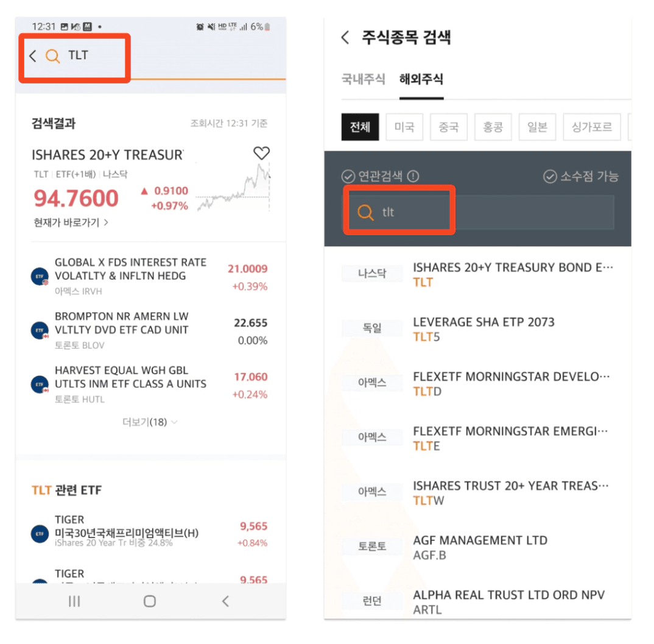Switch to the 국내주식 tab
The height and width of the screenshot is (644, 654).
click(x=363, y=79)
